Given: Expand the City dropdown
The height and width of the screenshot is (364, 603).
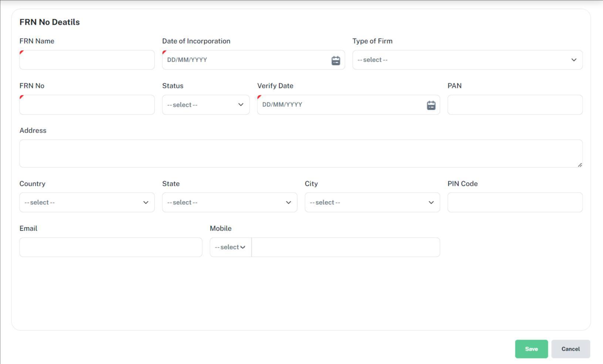Looking at the screenshot, I should coord(372,202).
